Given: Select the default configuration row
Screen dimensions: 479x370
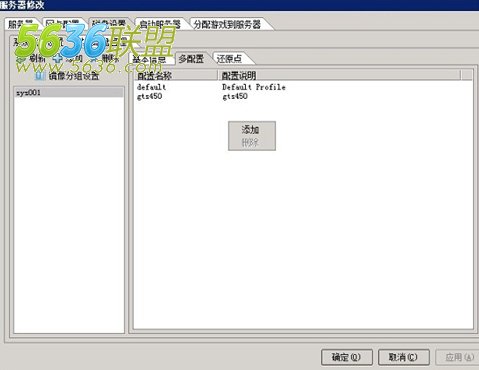Looking at the screenshot, I should [303, 87].
